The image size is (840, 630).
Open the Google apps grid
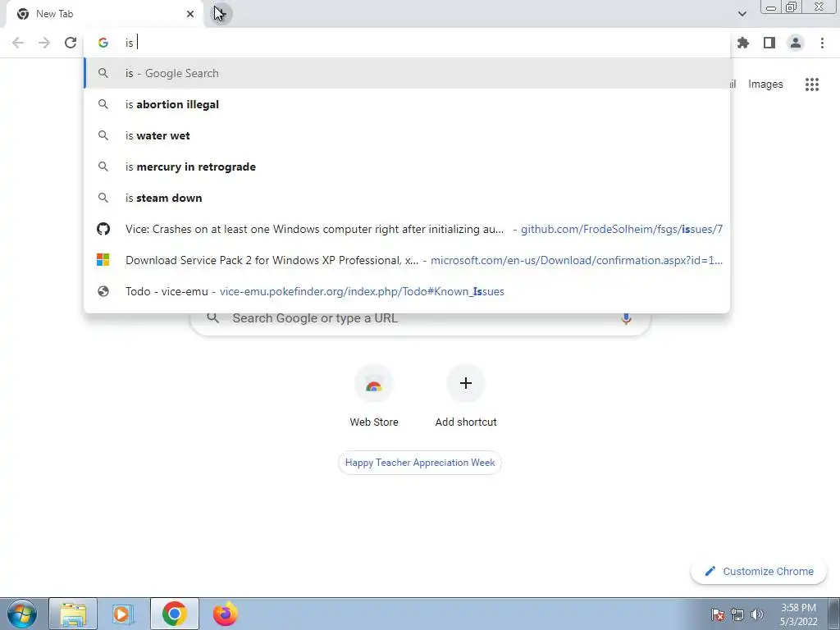coord(812,84)
